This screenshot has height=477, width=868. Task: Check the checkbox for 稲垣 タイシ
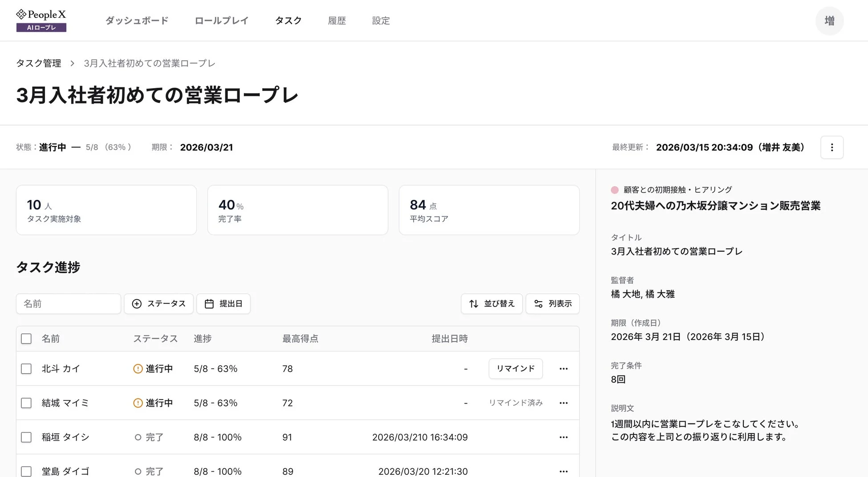[26, 437]
